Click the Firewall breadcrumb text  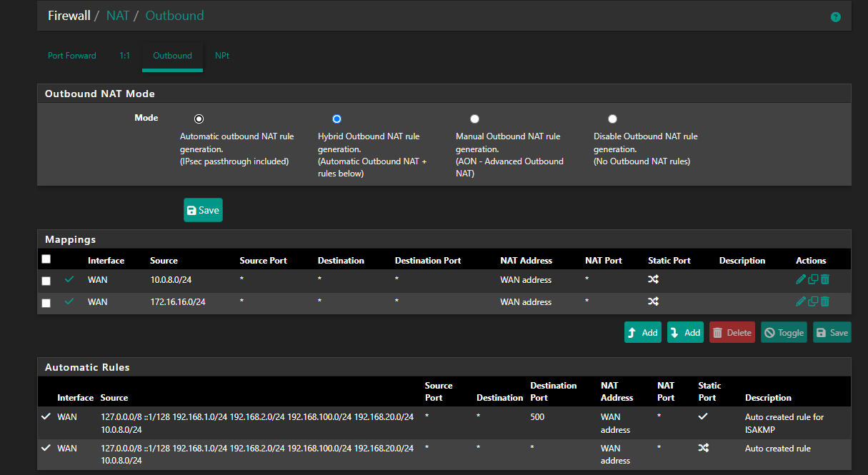[69, 16]
